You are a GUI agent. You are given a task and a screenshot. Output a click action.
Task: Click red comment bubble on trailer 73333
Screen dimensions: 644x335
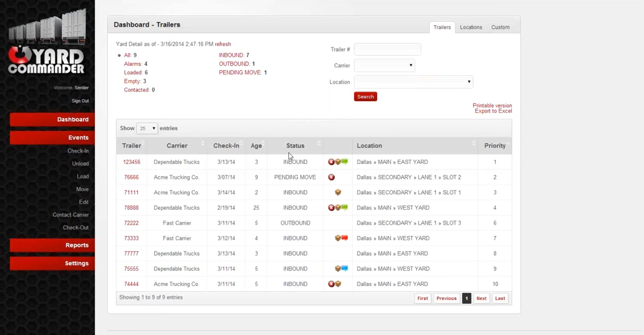[345, 238]
